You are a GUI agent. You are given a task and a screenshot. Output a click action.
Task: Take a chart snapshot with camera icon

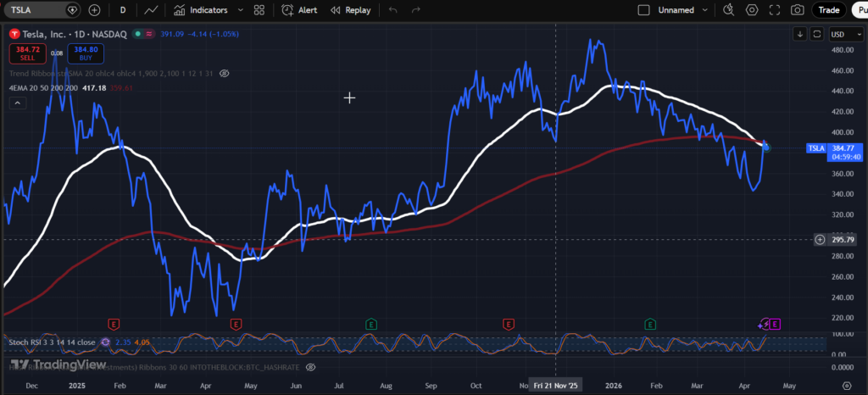pos(797,10)
